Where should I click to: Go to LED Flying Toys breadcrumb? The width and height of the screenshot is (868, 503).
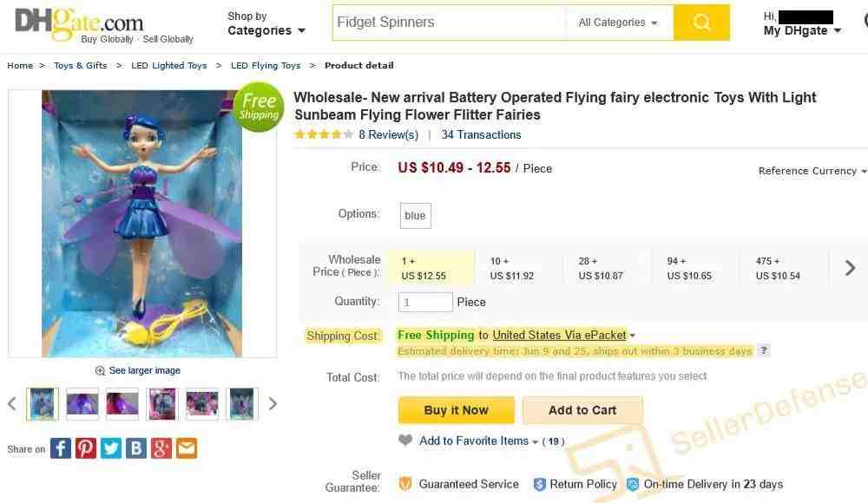[x=266, y=65]
